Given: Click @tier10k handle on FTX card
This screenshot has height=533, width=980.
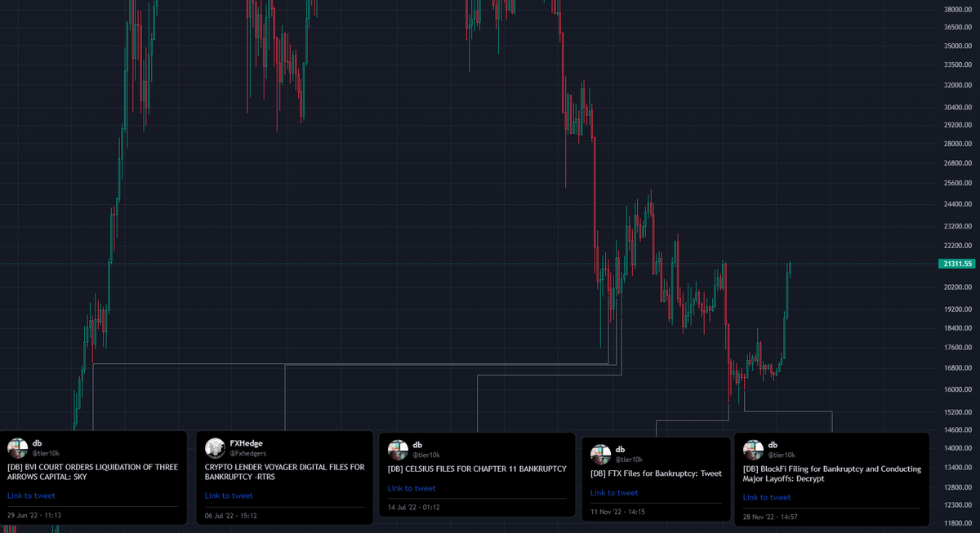Looking at the screenshot, I should coord(629,460).
